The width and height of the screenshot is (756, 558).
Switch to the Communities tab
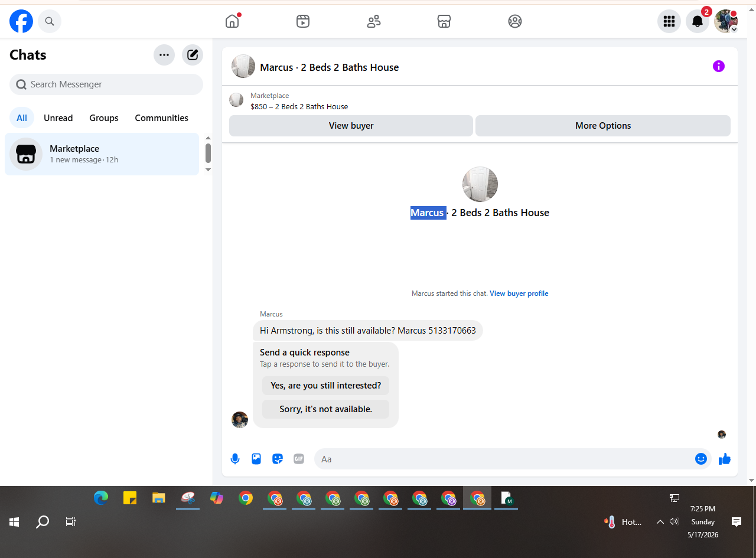(162, 118)
